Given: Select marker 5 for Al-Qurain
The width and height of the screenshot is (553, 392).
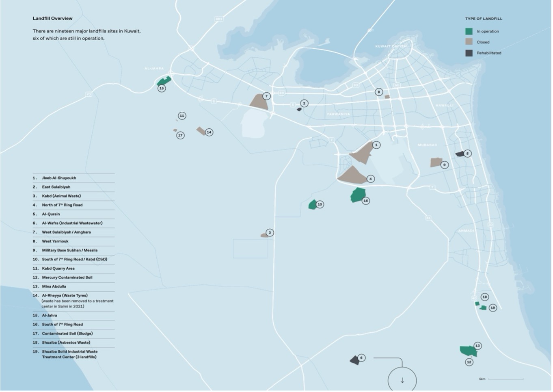Looking at the screenshot, I should (x=467, y=154).
